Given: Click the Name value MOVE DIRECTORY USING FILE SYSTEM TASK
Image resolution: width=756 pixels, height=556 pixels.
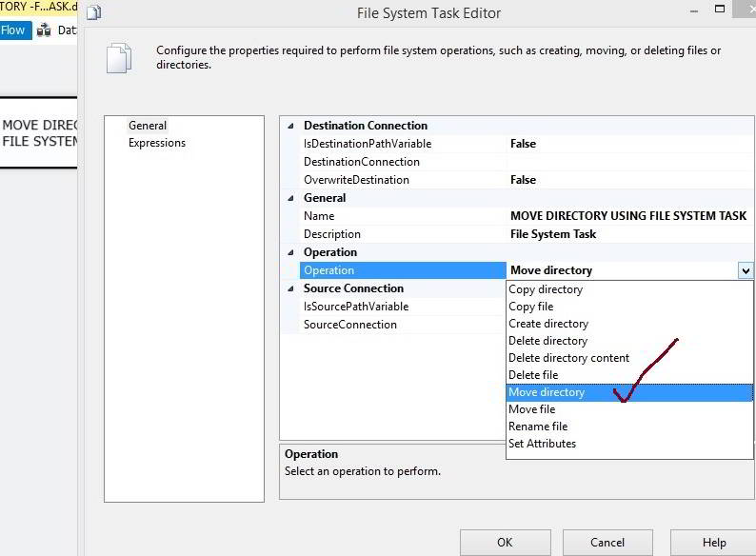Looking at the screenshot, I should pos(628,216).
